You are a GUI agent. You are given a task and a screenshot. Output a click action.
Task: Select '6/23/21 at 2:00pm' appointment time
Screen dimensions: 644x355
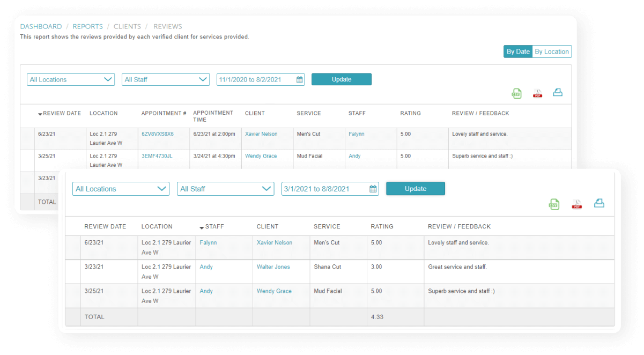coord(214,134)
